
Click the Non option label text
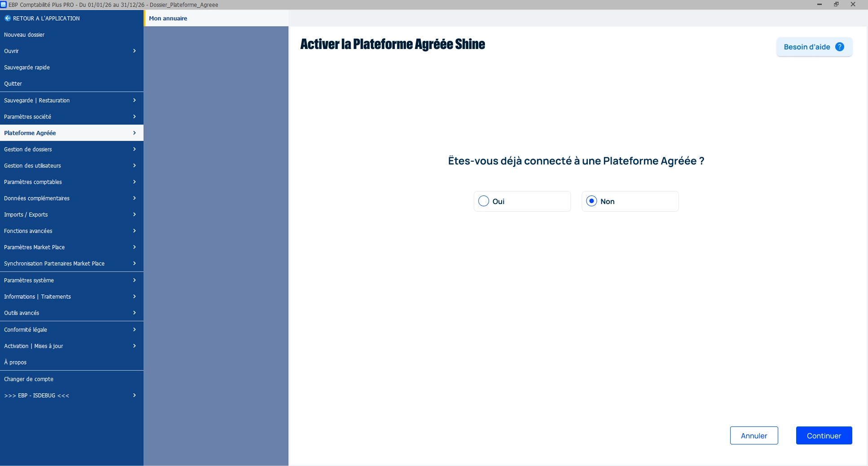(x=608, y=201)
